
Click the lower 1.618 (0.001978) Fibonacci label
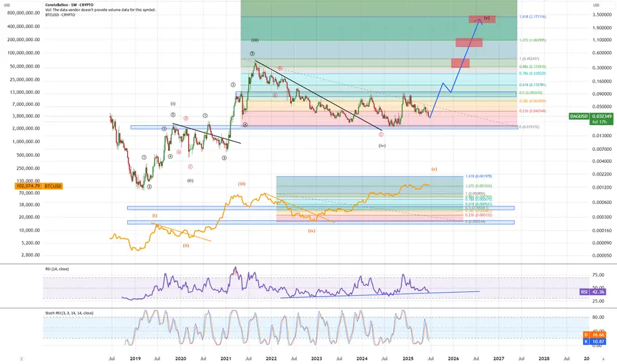[x=479, y=176]
